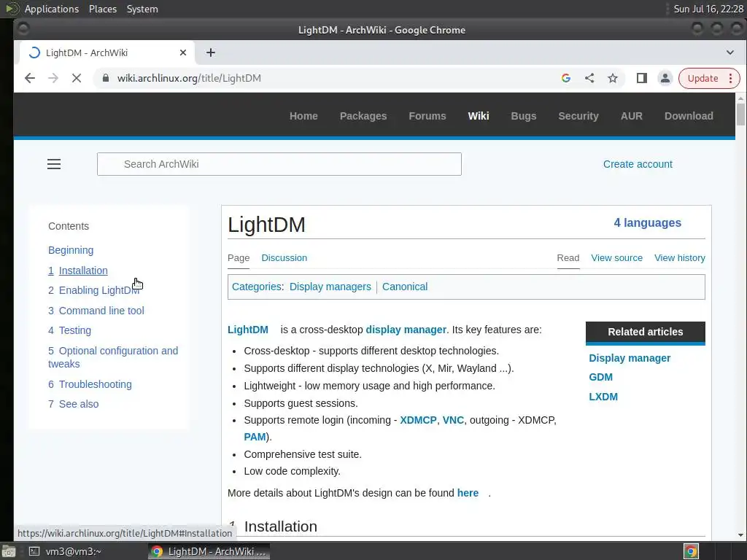The height and width of the screenshot is (560, 747).
Task: Open the terminal vm3@vm3 taskbar item
Action: tap(66, 551)
